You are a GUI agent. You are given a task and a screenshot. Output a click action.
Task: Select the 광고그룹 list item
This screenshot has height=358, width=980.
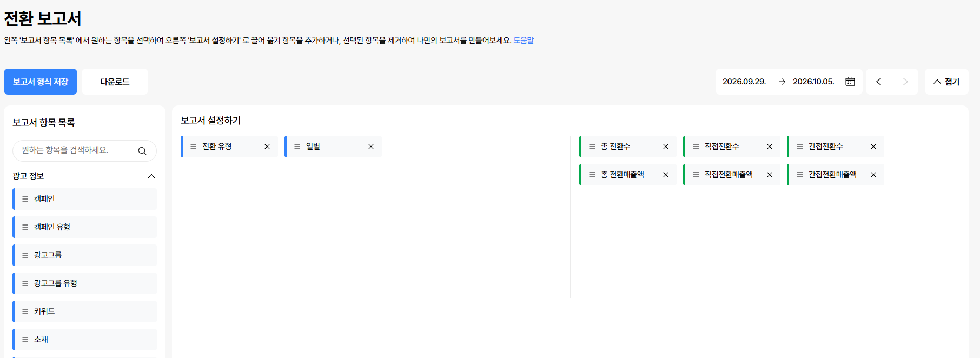[84, 255]
